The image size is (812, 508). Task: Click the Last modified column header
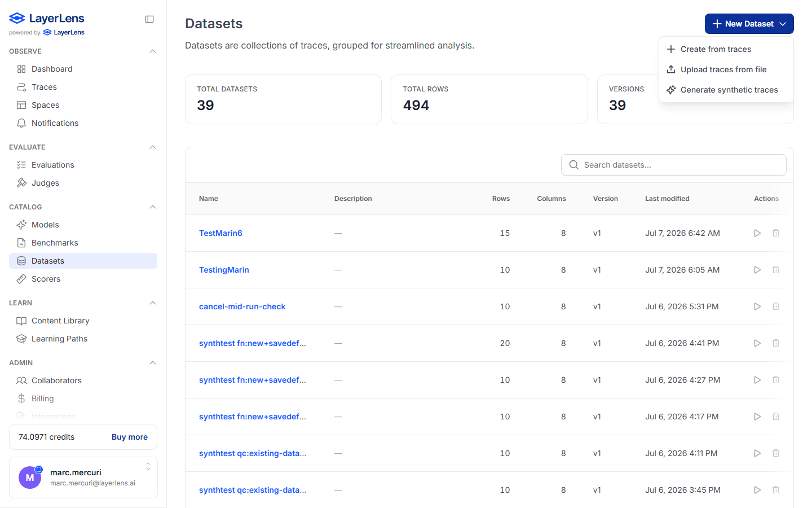(x=667, y=199)
